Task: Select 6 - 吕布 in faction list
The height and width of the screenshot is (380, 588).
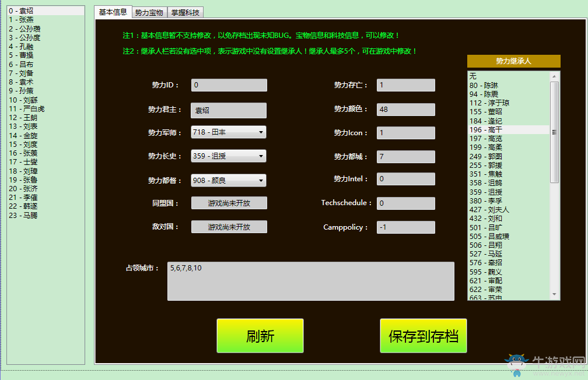Action: point(45,65)
